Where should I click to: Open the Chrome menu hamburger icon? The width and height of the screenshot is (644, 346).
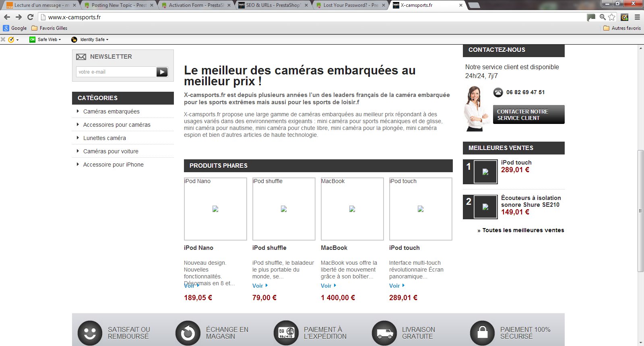click(x=637, y=17)
